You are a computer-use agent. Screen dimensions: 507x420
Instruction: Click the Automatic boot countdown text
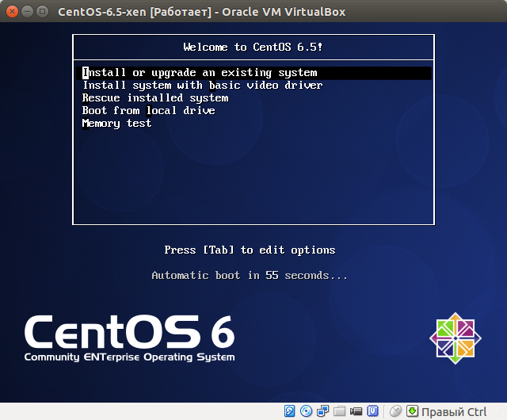(250, 275)
